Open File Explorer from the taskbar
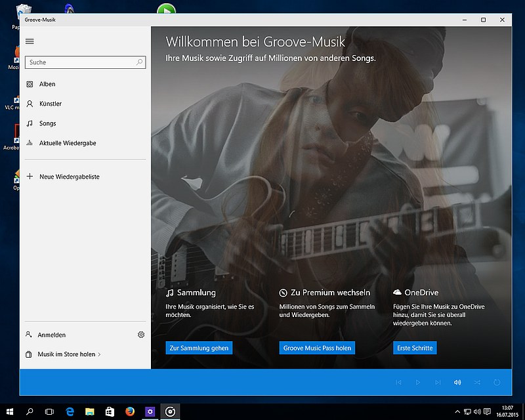 coord(90,411)
